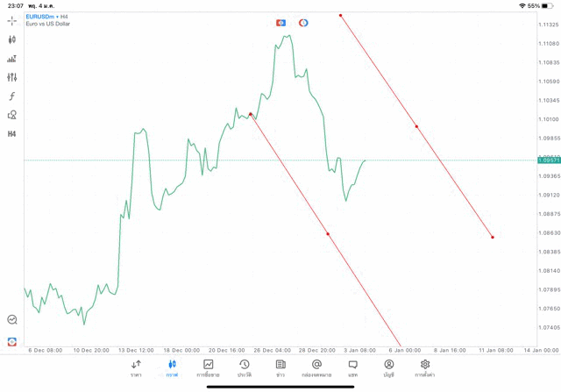Tap the chart search icon at lower left
This screenshot has height=392, width=561.
click(12, 320)
